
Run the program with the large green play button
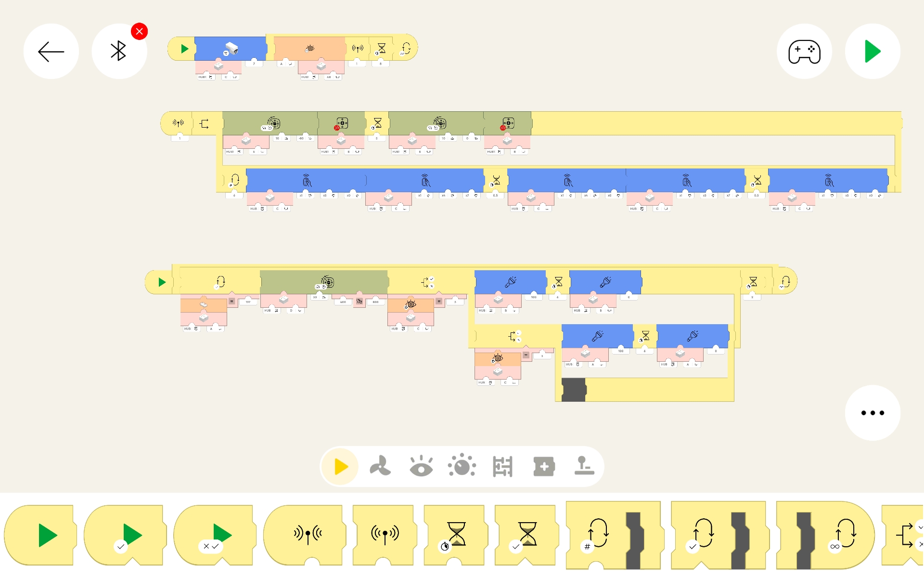point(872,52)
